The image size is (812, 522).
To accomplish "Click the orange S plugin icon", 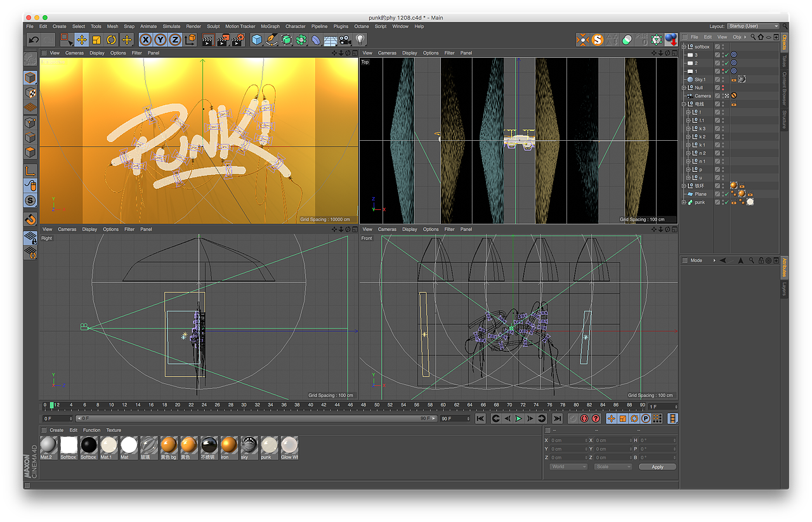I will coord(598,40).
